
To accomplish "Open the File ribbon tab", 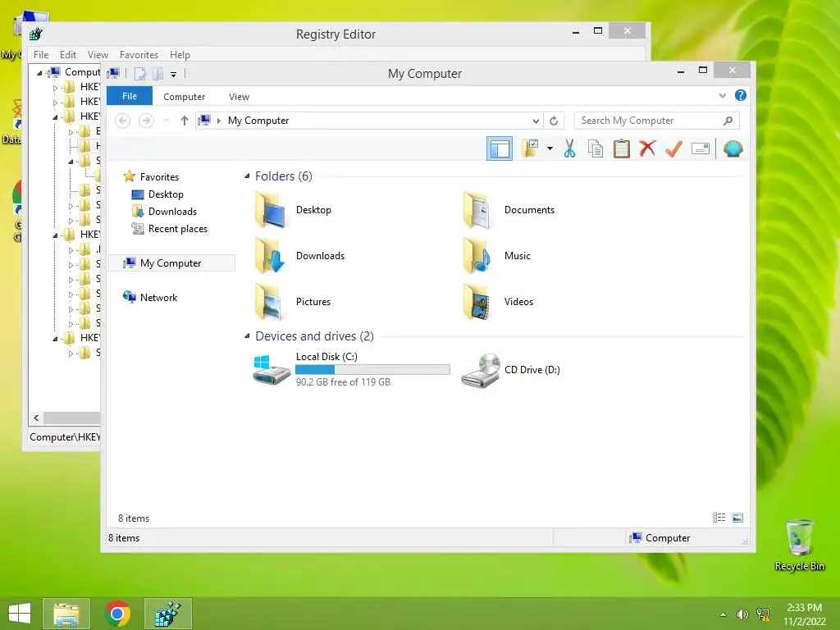I will tap(130, 96).
